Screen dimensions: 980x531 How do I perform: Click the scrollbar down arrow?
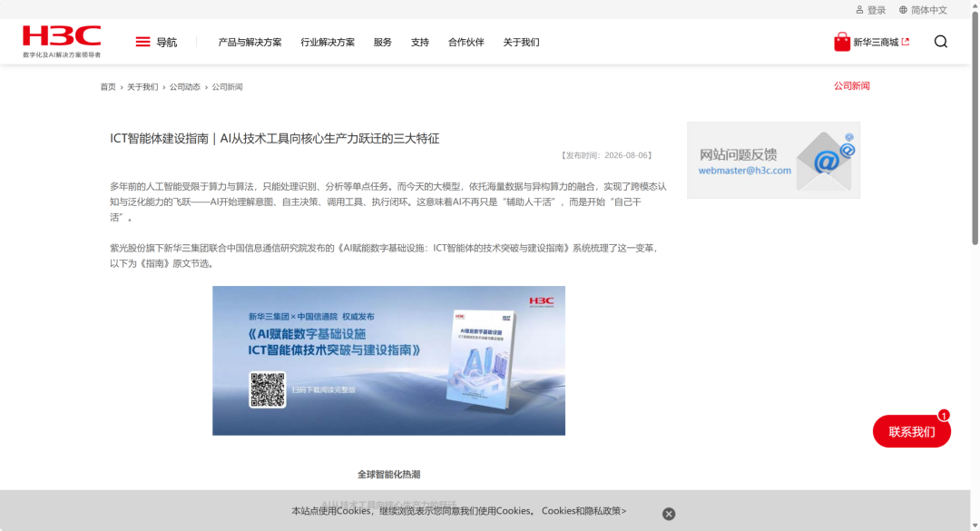[975, 526]
